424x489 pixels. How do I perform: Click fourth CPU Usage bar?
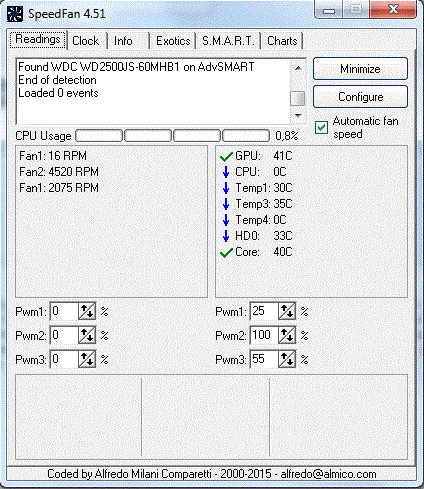click(246, 136)
